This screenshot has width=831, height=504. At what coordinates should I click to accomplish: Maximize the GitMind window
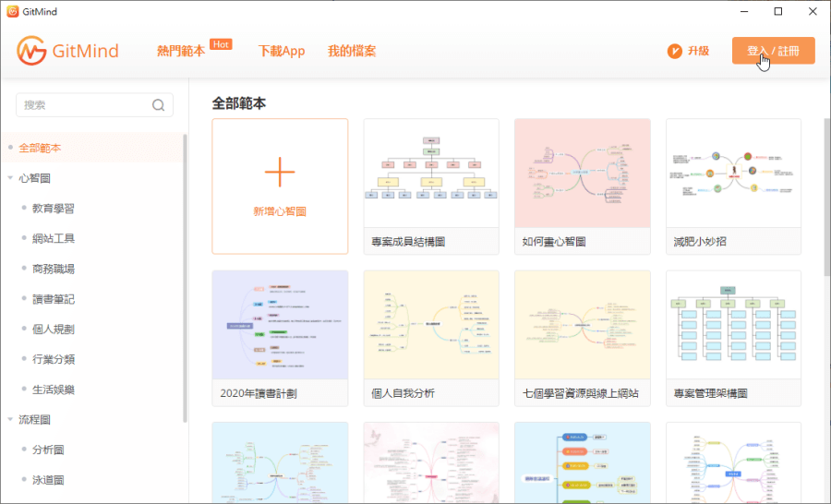click(x=778, y=11)
